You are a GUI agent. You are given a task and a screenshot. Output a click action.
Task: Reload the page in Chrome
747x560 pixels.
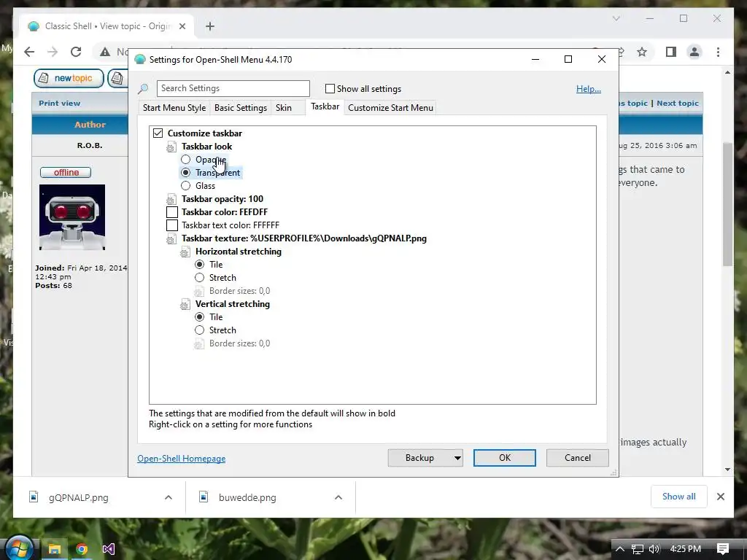point(76,52)
